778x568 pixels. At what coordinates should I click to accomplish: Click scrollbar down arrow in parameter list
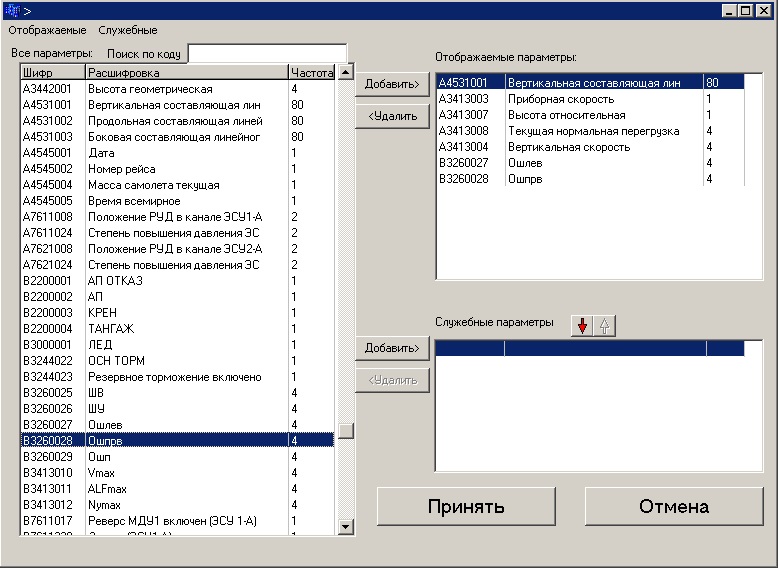pos(346,526)
